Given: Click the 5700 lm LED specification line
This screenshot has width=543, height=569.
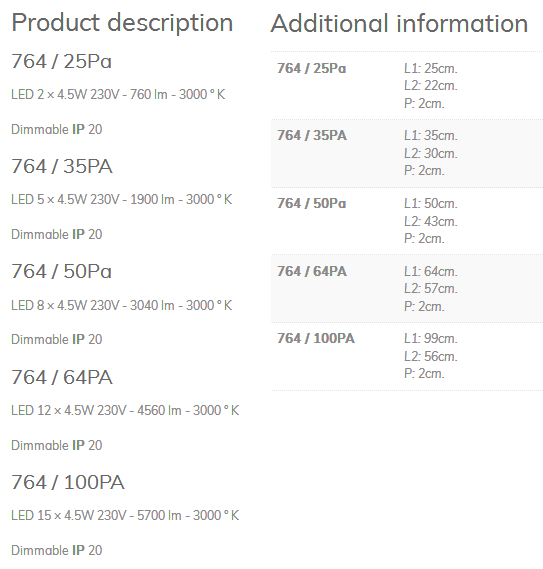Looking at the screenshot, I should pos(125,515).
